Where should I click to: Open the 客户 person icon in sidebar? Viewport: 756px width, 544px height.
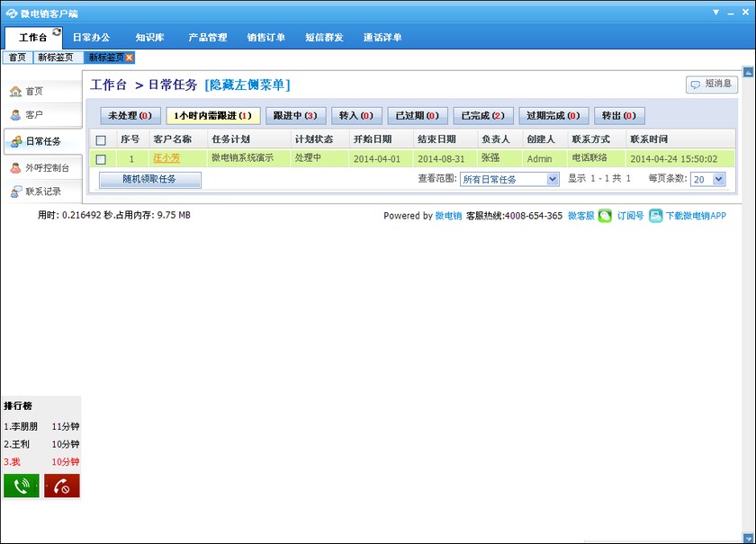point(16,115)
